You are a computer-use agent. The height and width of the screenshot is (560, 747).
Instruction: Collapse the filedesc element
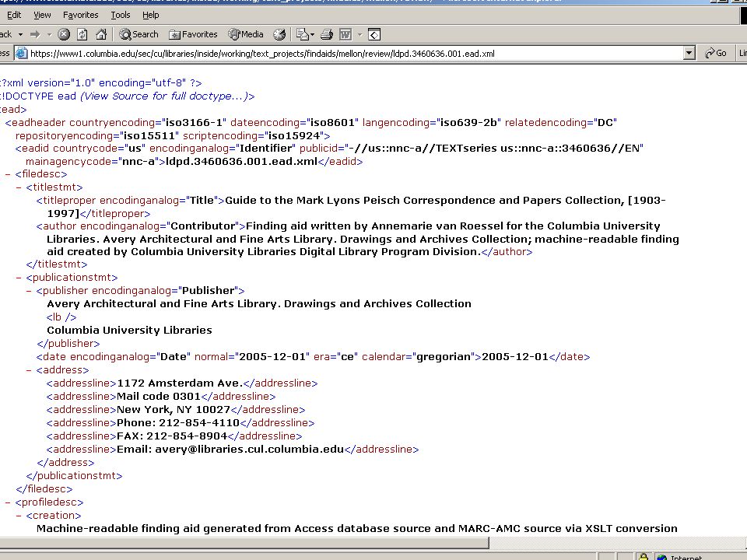[x=8, y=174]
